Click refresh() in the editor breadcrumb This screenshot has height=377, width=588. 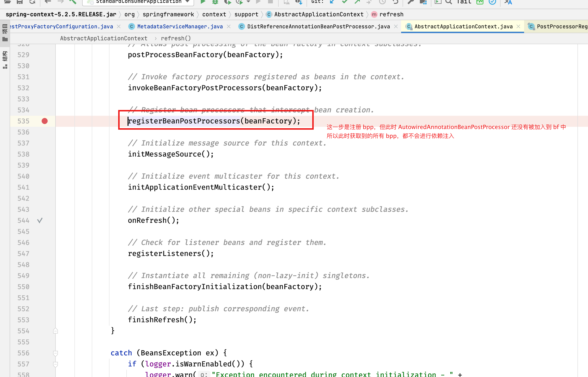pos(176,38)
